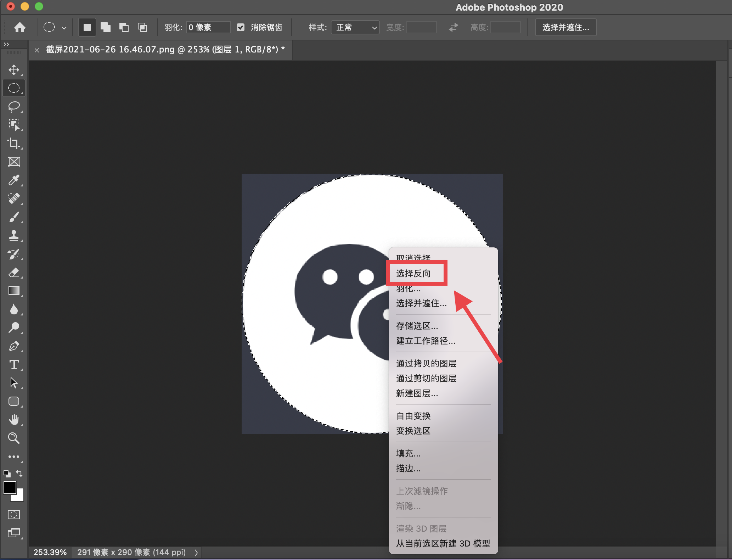Open the Edit Toolbar three-dots menu
Image resolution: width=732 pixels, height=560 pixels.
(14, 457)
